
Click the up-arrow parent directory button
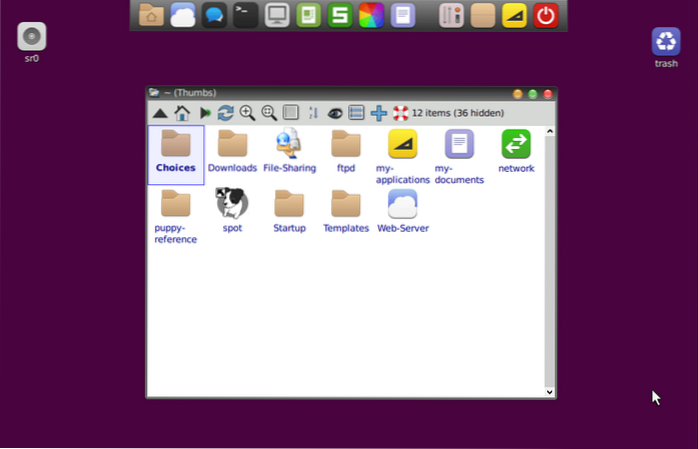pyautogui.click(x=159, y=114)
